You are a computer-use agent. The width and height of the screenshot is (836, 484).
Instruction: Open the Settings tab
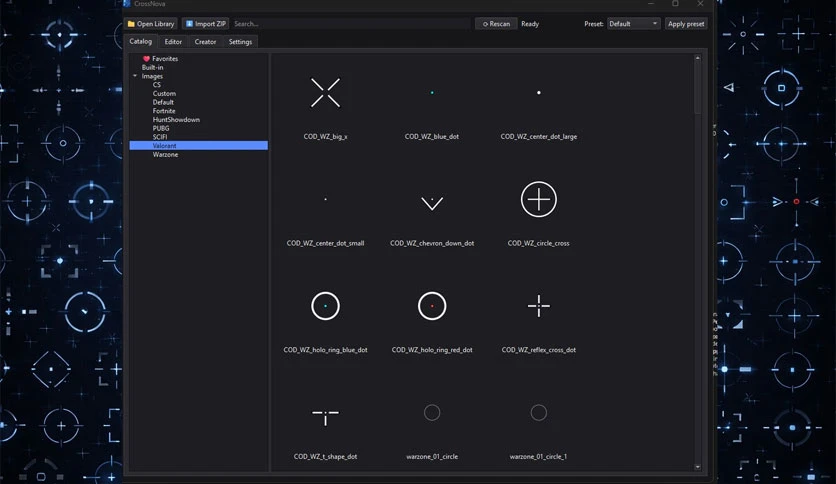240,42
